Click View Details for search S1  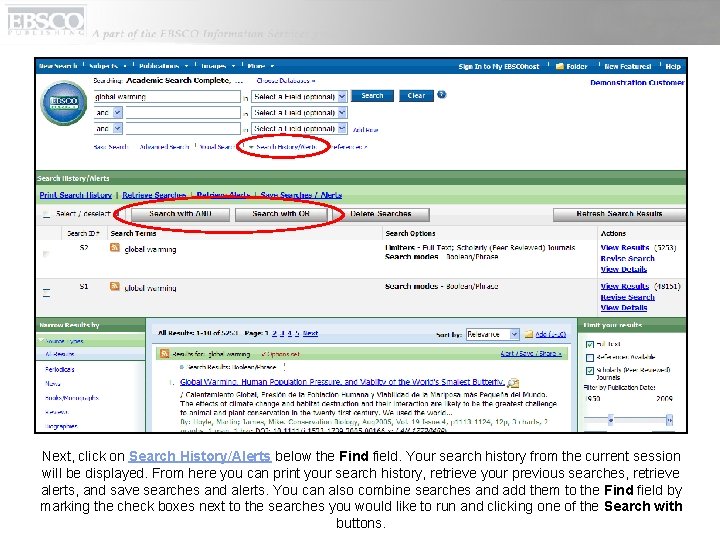coord(624,308)
